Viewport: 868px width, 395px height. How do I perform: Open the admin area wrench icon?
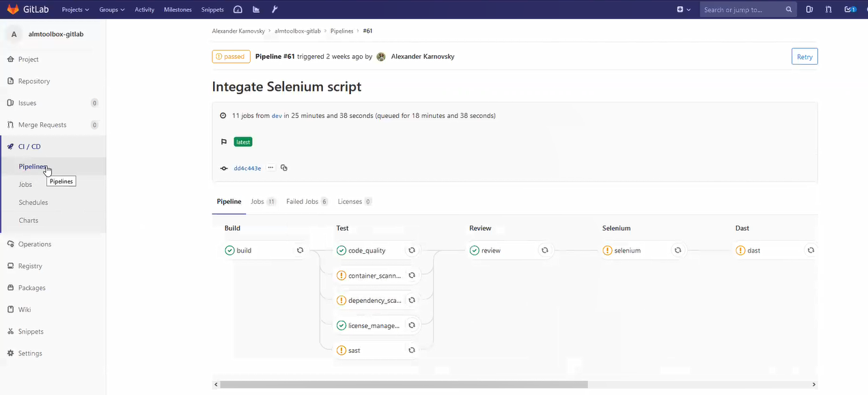point(275,10)
